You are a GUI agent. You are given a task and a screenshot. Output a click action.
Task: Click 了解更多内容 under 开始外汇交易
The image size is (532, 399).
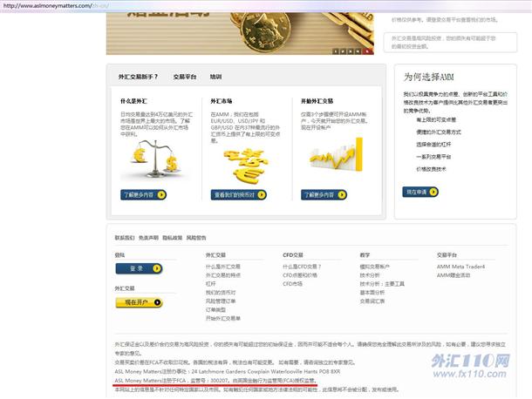pyautogui.click(x=324, y=194)
